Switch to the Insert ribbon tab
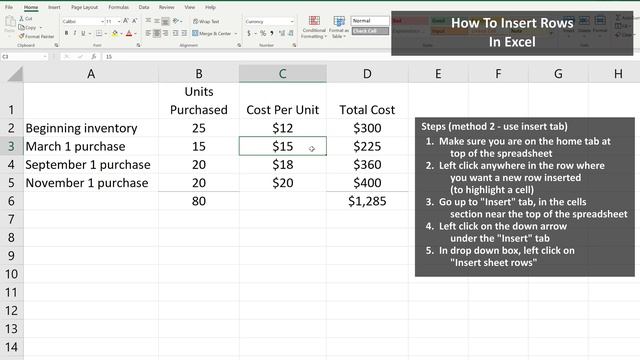 54,7
